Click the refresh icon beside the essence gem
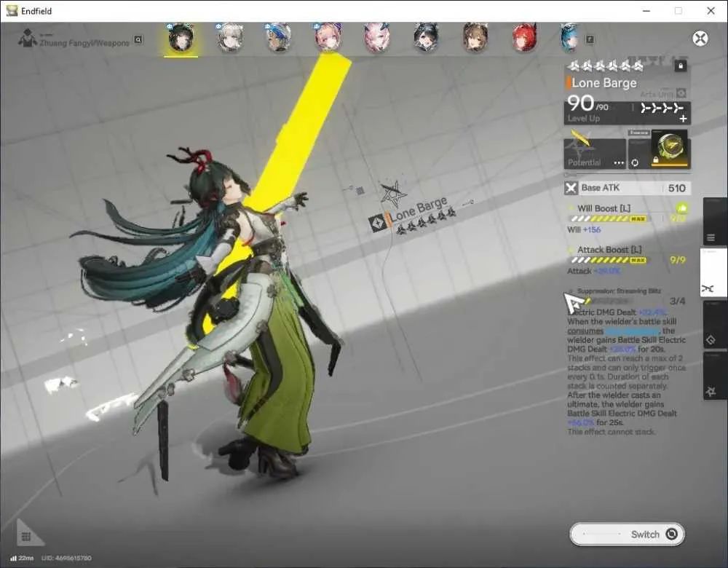The width and height of the screenshot is (728, 568). [635, 163]
